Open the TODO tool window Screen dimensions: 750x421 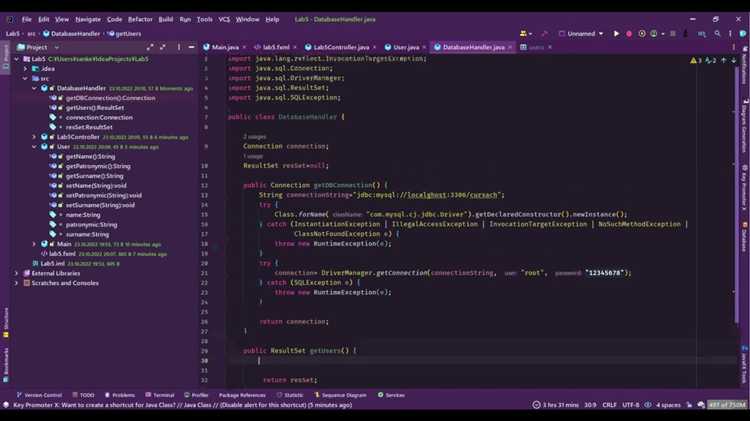coord(83,395)
